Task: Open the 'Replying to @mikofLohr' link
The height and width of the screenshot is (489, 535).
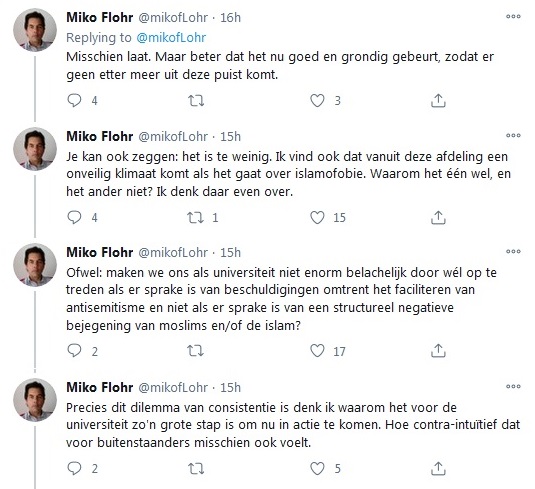Action: pos(171,38)
